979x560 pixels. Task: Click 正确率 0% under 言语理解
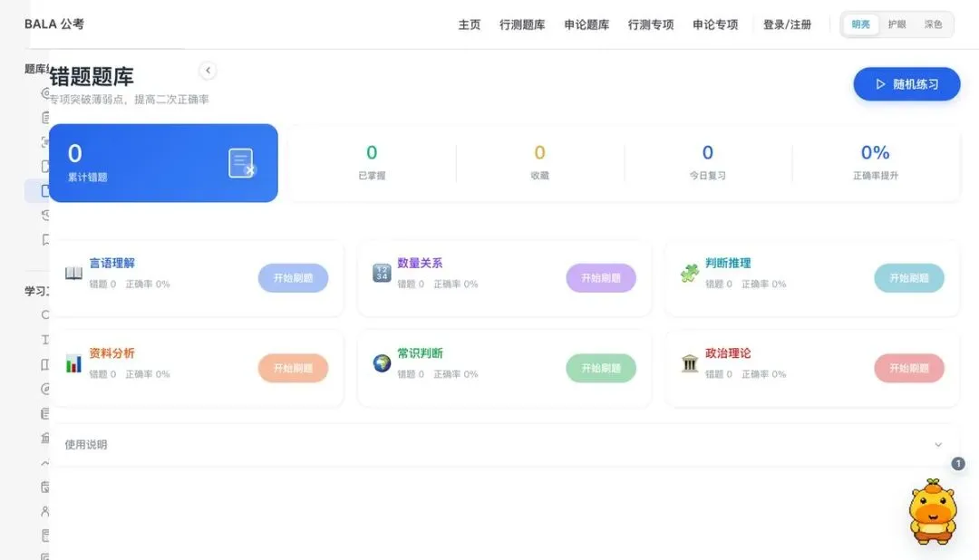[x=148, y=284]
